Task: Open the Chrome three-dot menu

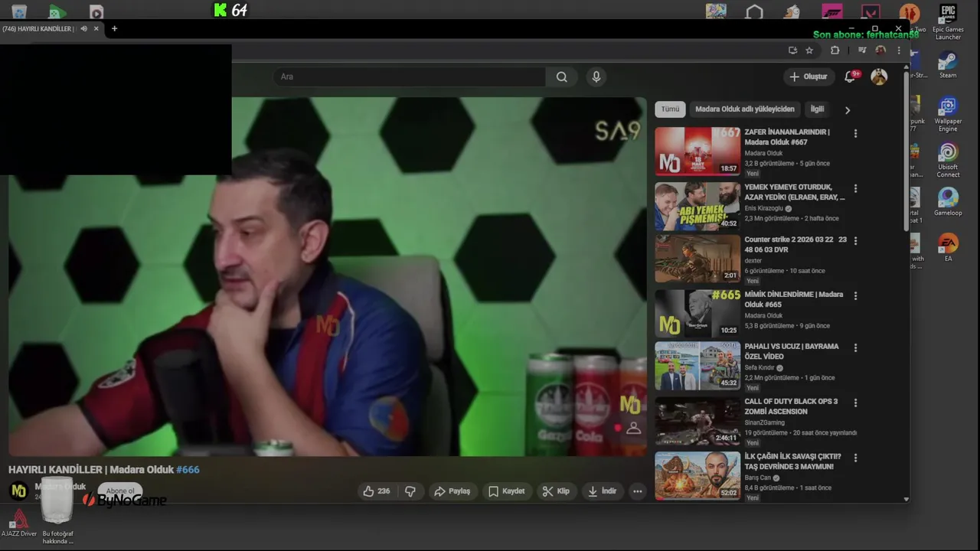Action: tap(899, 51)
